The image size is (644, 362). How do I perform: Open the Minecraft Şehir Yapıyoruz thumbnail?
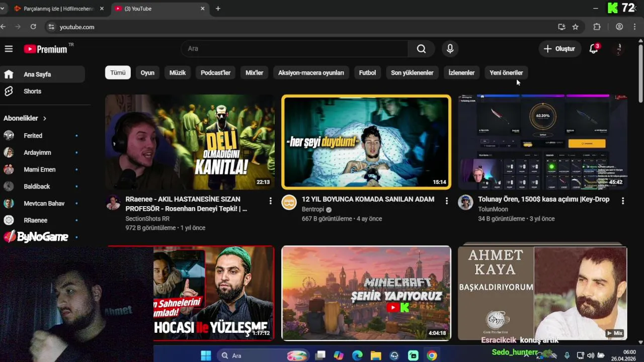point(366,293)
